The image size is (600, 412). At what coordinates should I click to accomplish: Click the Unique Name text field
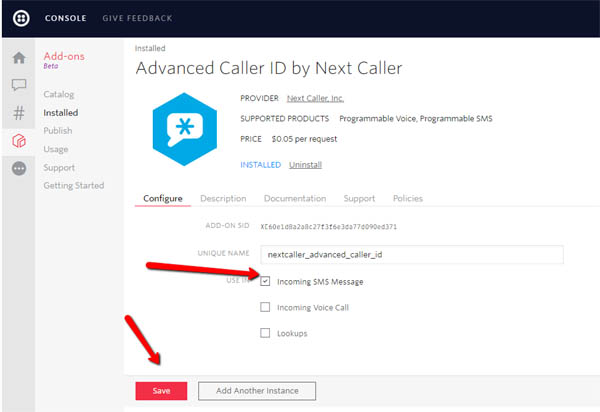click(409, 254)
